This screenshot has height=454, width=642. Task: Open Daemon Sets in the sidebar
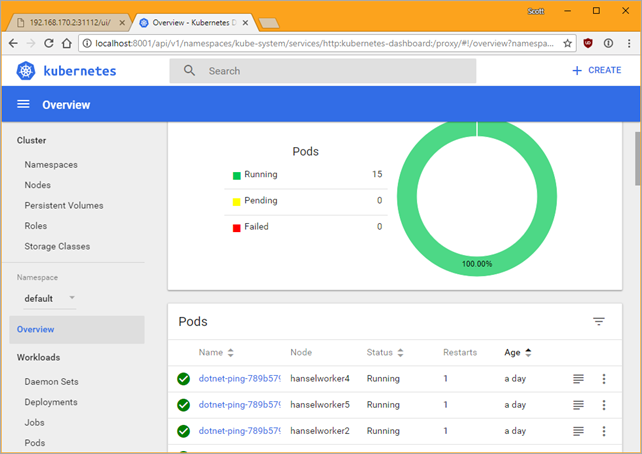point(51,382)
